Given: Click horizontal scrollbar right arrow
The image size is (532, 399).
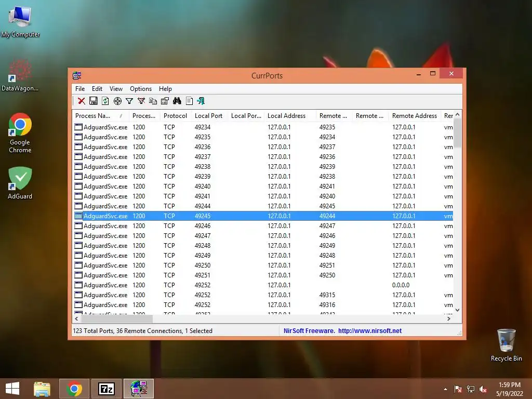Looking at the screenshot, I should click(x=449, y=318).
